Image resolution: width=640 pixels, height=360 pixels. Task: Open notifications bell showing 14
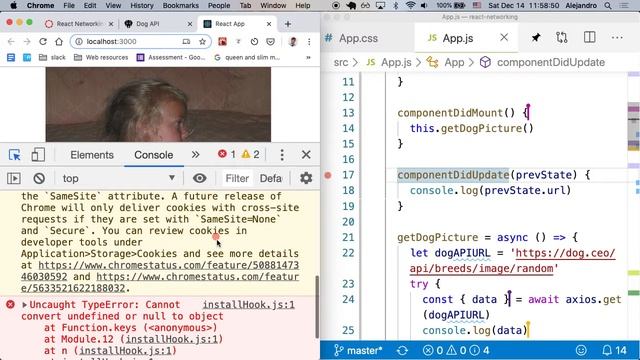point(614,350)
